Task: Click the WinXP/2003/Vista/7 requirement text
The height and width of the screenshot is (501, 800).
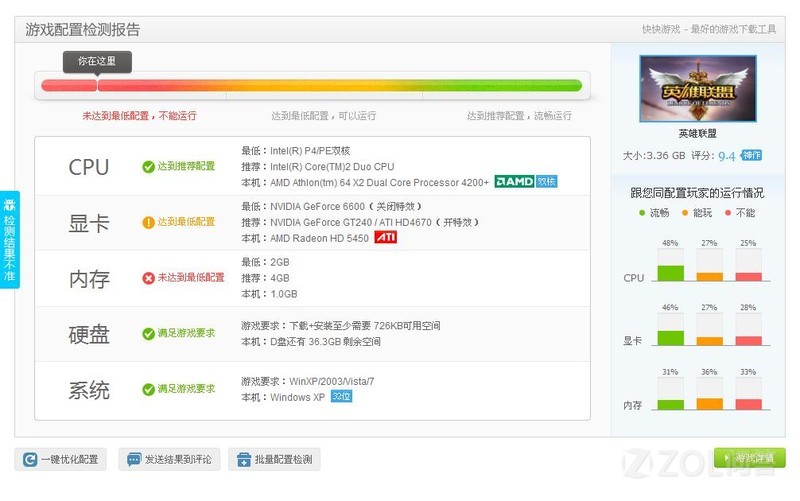Action: pos(332,382)
